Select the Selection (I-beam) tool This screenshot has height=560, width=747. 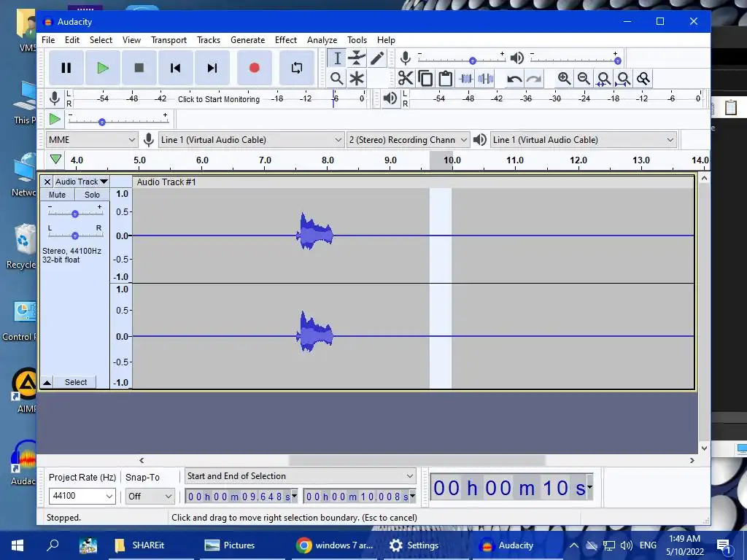[x=337, y=58]
